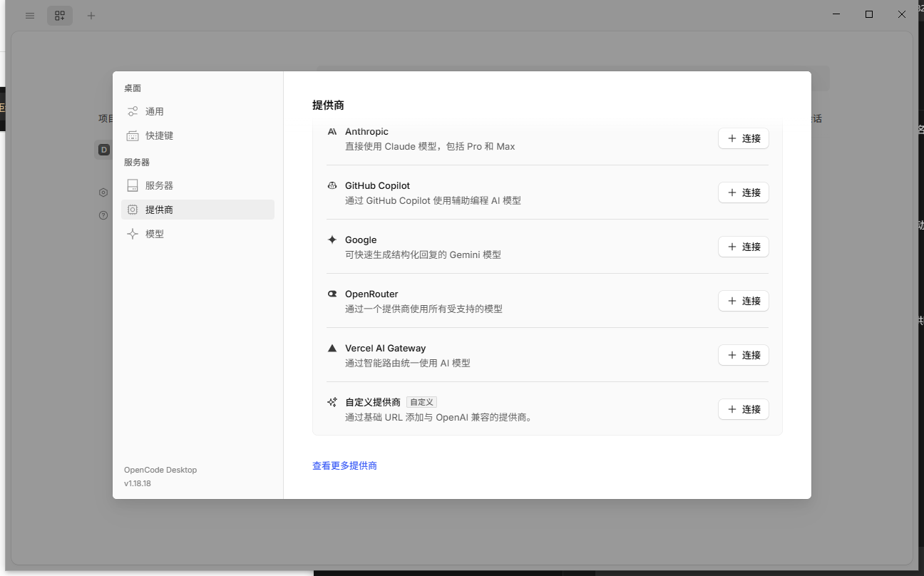Open the 通用 general settings
The image size is (924, 576).
tap(197, 111)
